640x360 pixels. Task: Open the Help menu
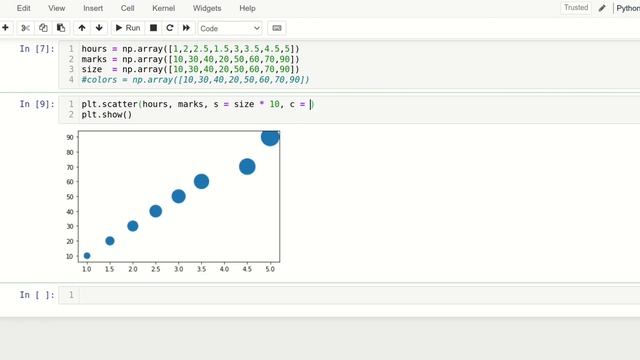[x=247, y=8]
